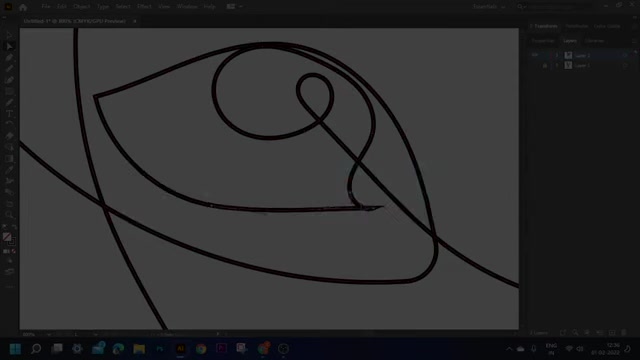Click the Delete trash icon in Layers panel
This screenshot has height=360, width=640.
pyautogui.click(x=624, y=333)
